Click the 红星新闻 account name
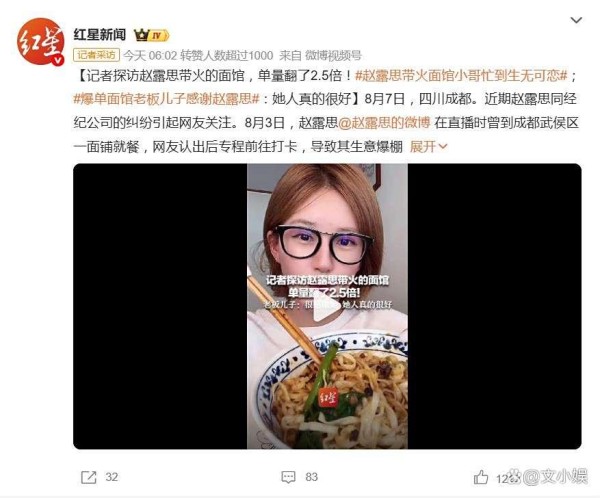 (x=100, y=35)
